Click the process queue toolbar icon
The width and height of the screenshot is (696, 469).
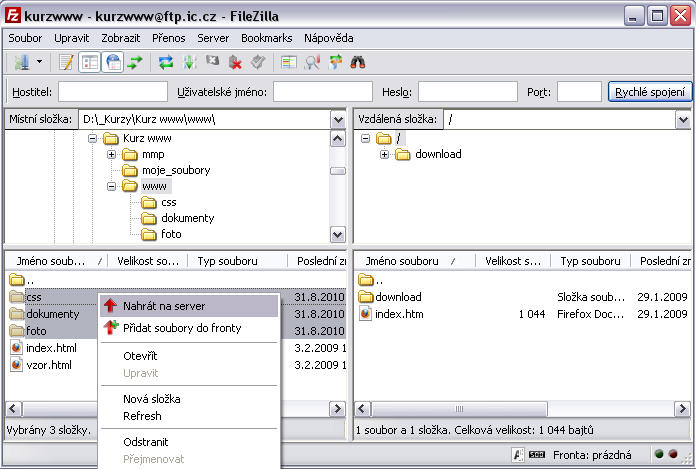click(190, 62)
